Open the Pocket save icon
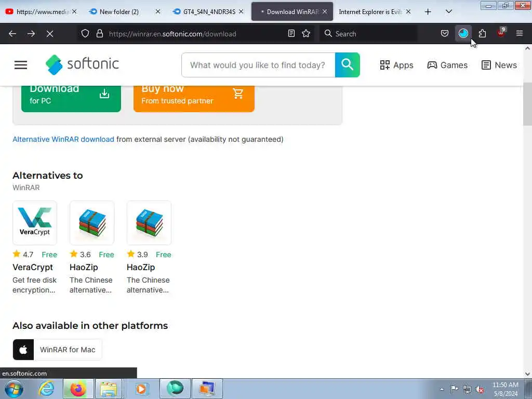532x399 pixels. 445,34
